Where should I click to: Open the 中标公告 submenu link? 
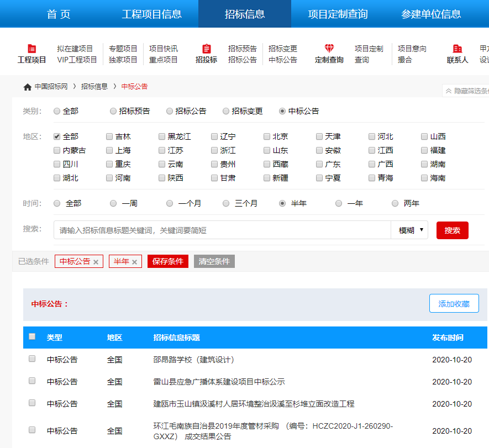(283, 60)
